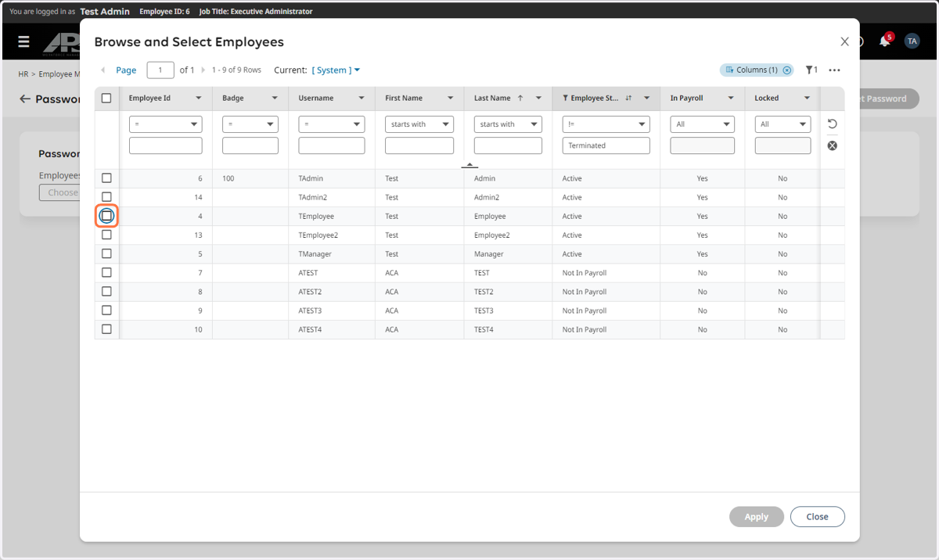Open Employee Status '!=' operator dropdown
The height and width of the screenshot is (560, 939).
(606, 124)
